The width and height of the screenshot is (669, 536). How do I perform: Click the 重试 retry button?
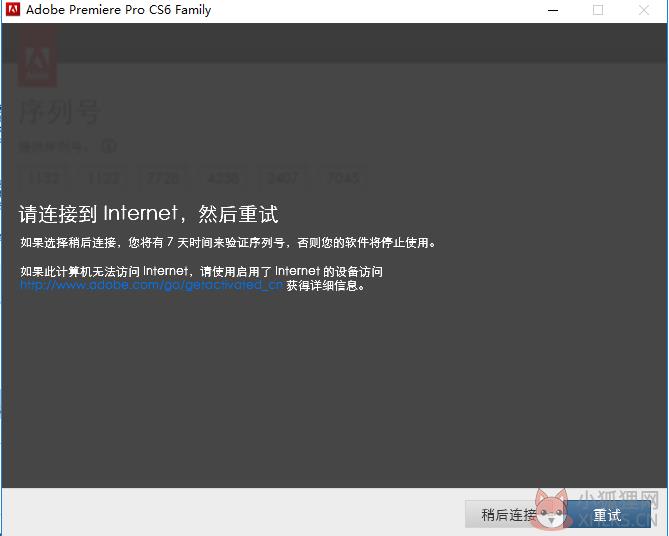coord(608,515)
